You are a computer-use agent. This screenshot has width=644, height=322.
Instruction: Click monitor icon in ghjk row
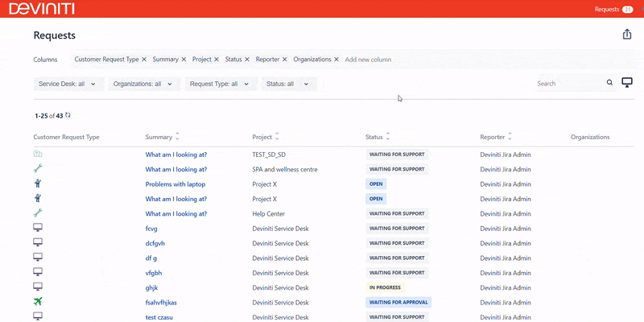coord(38,287)
